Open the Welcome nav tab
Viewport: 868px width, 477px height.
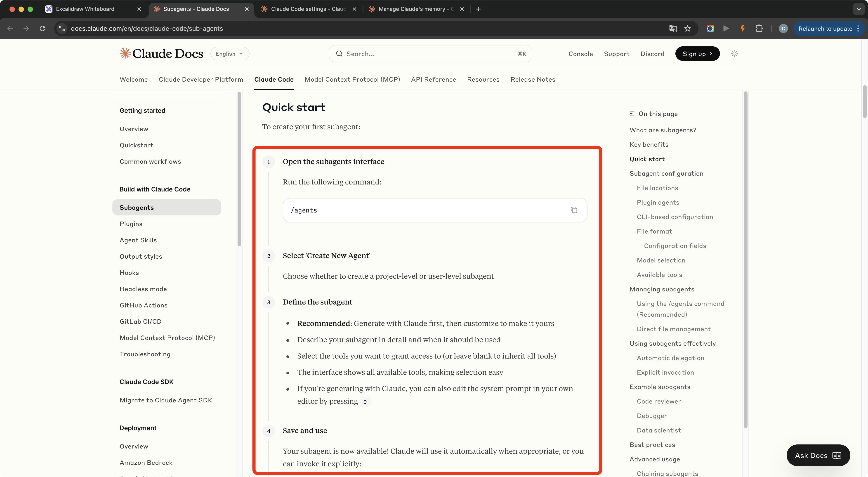(x=133, y=80)
